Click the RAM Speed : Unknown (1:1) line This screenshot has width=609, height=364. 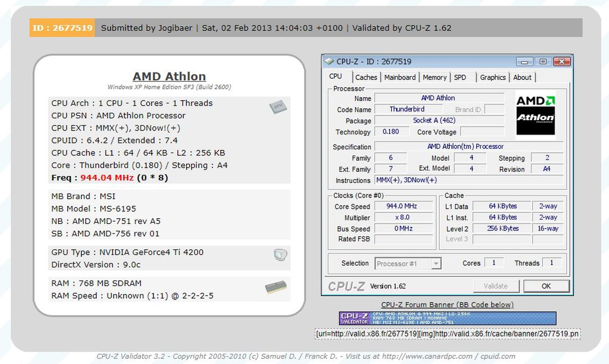[x=132, y=296]
